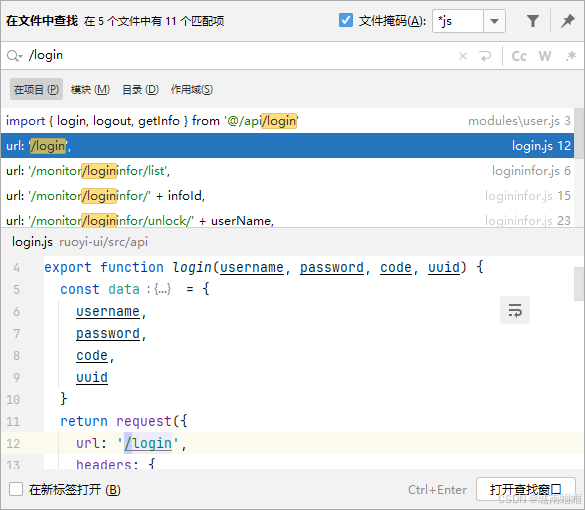Select the modules\user.js import result

pyautogui.click(x=287, y=121)
